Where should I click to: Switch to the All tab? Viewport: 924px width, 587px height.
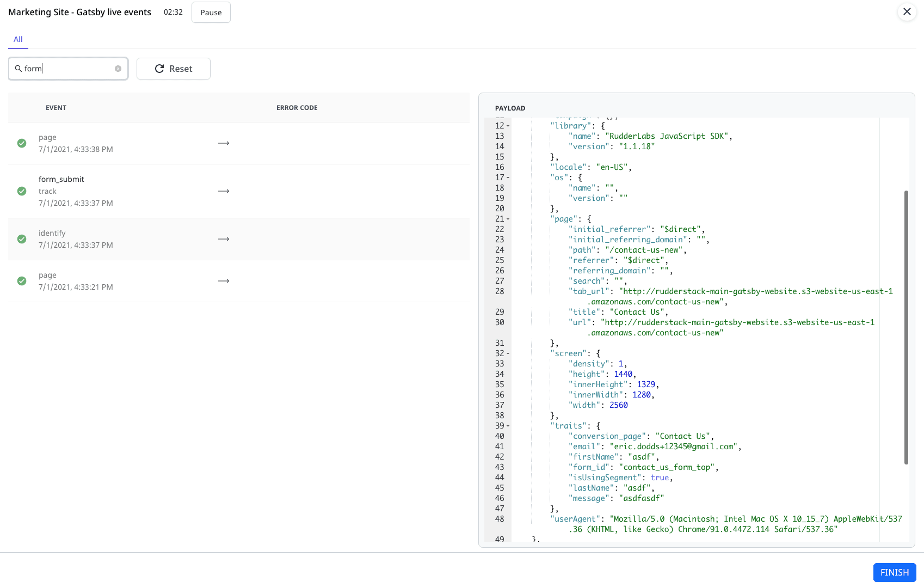18,39
